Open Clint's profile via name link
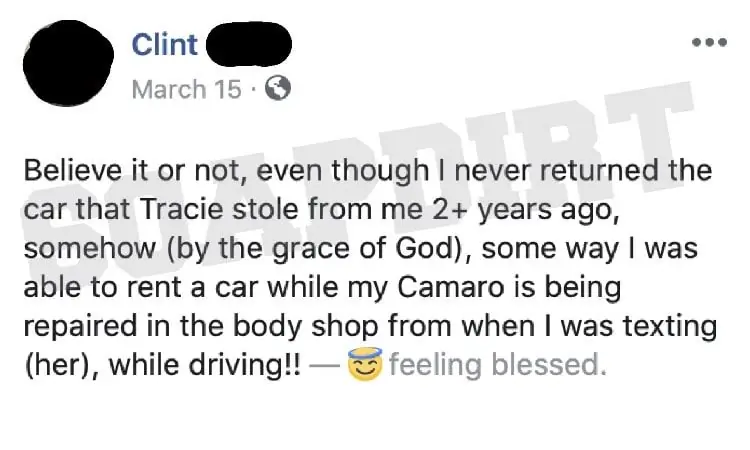Screen dimensions: 750x450 coord(165,44)
